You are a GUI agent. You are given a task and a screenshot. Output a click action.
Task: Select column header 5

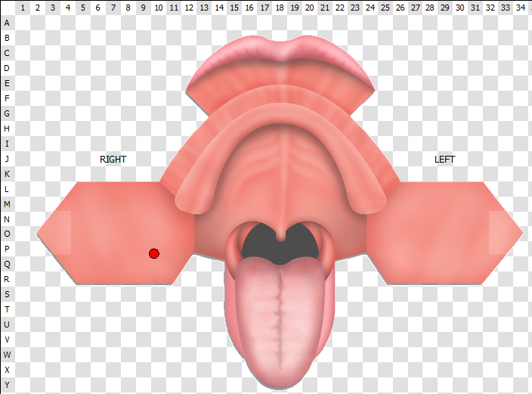click(x=83, y=8)
